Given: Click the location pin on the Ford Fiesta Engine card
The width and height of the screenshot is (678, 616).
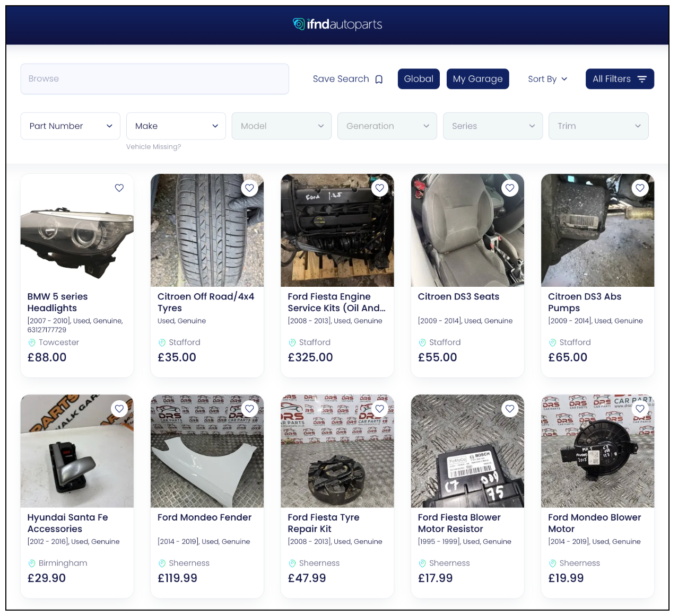Looking at the screenshot, I should pyautogui.click(x=292, y=342).
